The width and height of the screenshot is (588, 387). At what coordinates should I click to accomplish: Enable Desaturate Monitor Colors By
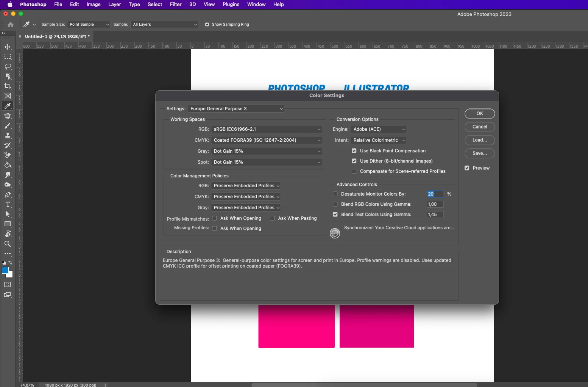point(335,194)
